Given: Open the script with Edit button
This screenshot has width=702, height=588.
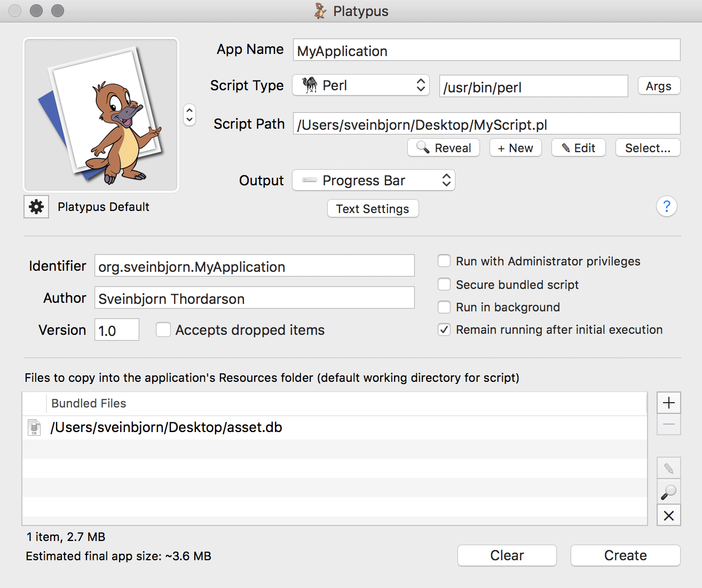Looking at the screenshot, I should (x=579, y=148).
